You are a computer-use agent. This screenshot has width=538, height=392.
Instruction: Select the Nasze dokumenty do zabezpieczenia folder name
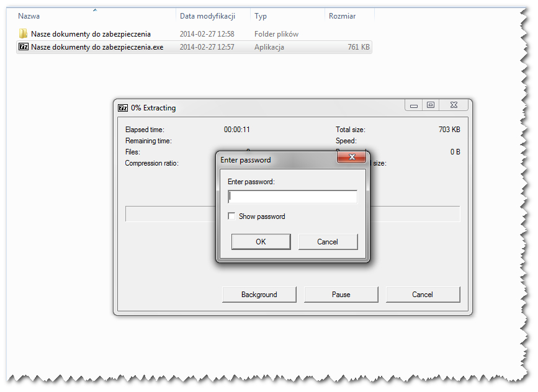point(91,34)
